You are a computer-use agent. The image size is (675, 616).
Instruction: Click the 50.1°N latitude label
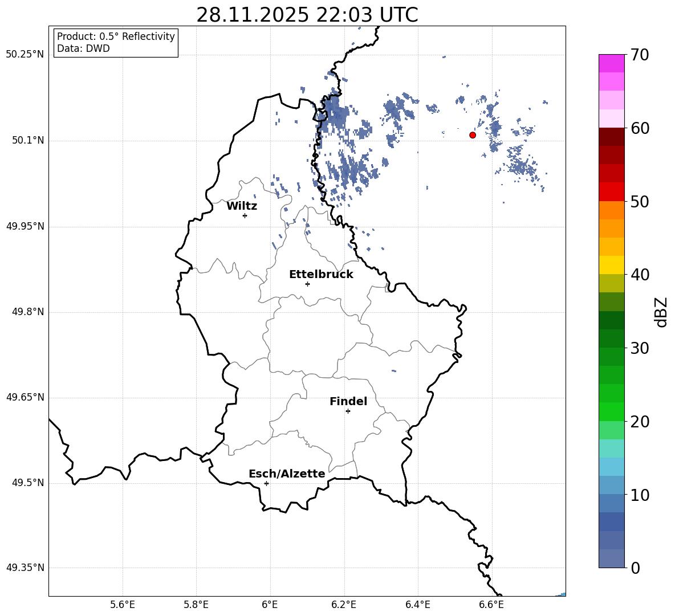click(x=29, y=141)
